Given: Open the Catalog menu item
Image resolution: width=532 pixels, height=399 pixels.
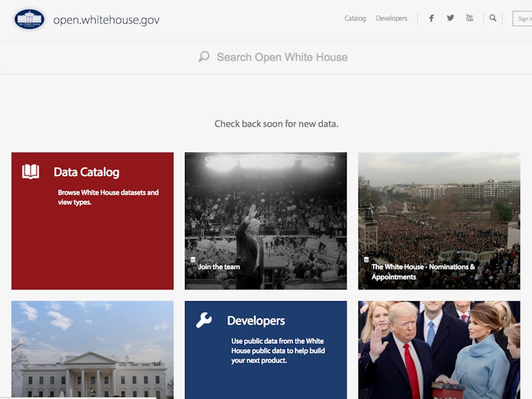Looking at the screenshot, I should [355, 19].
